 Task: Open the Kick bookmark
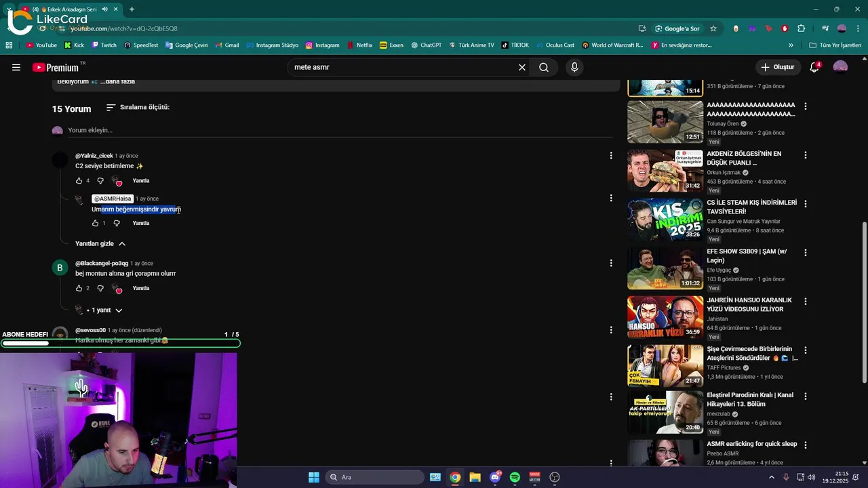coord(74,45)
